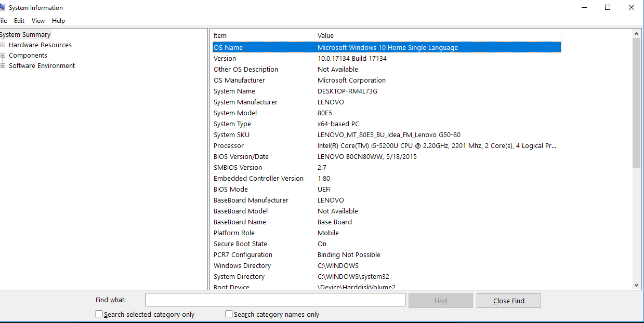Select the Windows Directory row

[387, 266]
